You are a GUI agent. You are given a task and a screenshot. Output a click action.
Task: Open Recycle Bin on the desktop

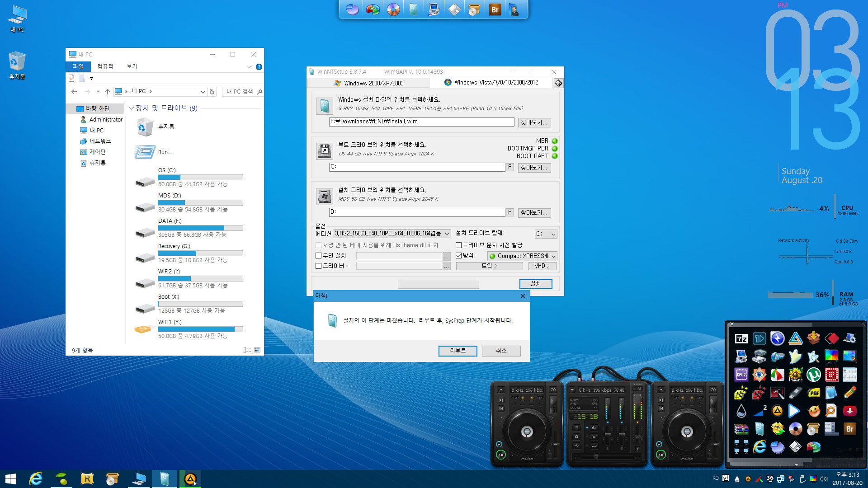(17, 66)
